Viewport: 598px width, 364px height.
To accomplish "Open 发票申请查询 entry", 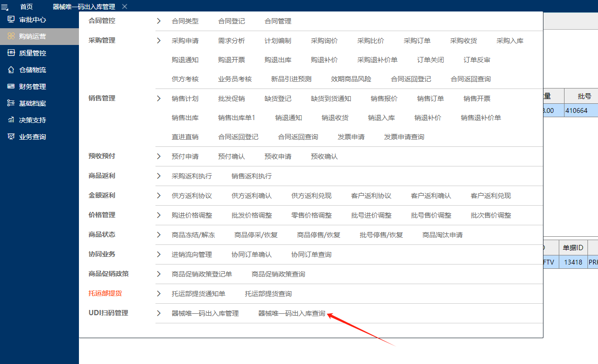I will coord(404,137).
